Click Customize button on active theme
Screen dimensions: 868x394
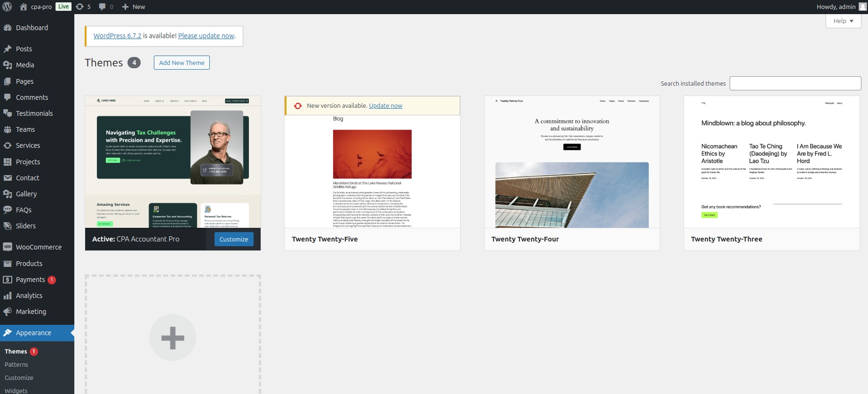point(234,239)
